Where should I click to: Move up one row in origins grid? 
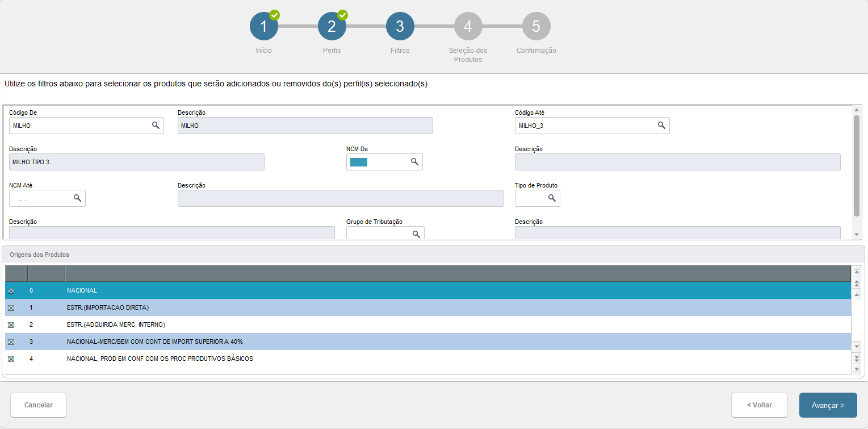coord(857,293)
